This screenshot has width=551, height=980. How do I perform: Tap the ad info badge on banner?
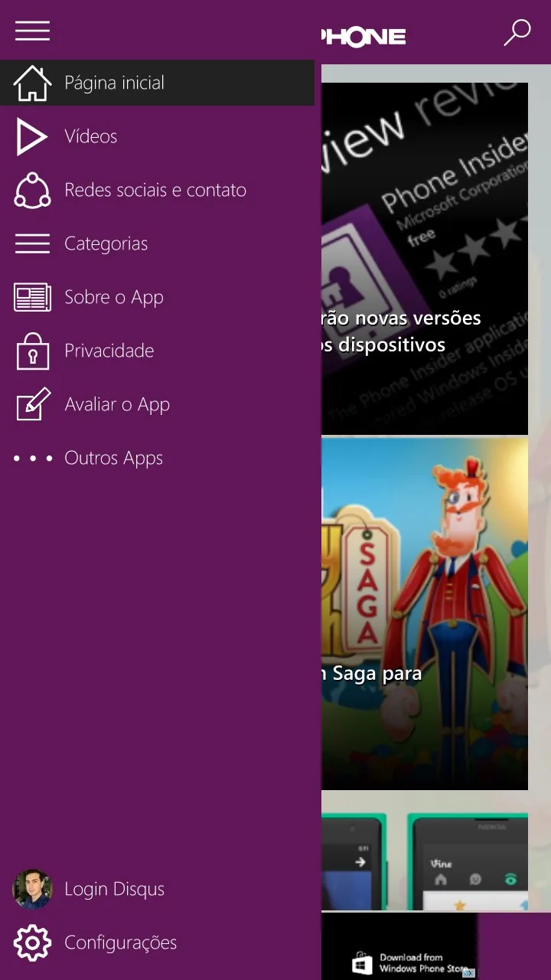click(x=468, y=973)
